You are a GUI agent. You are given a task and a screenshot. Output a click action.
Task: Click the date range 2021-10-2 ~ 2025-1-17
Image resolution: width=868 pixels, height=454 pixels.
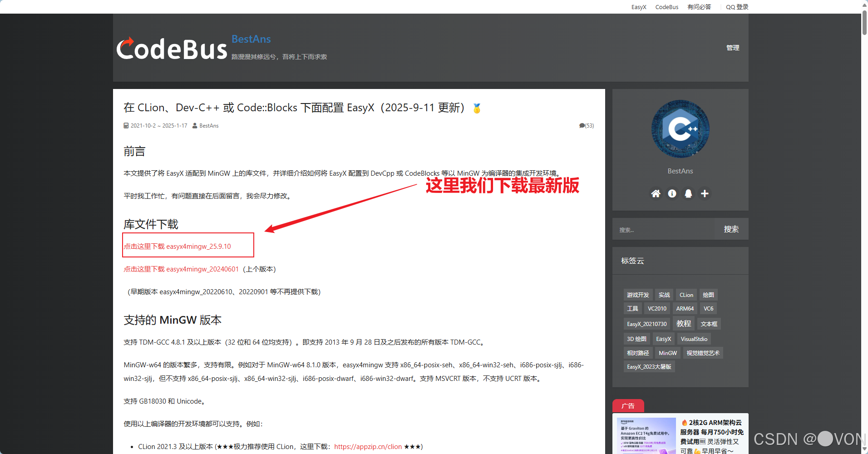tap(159, 126)
